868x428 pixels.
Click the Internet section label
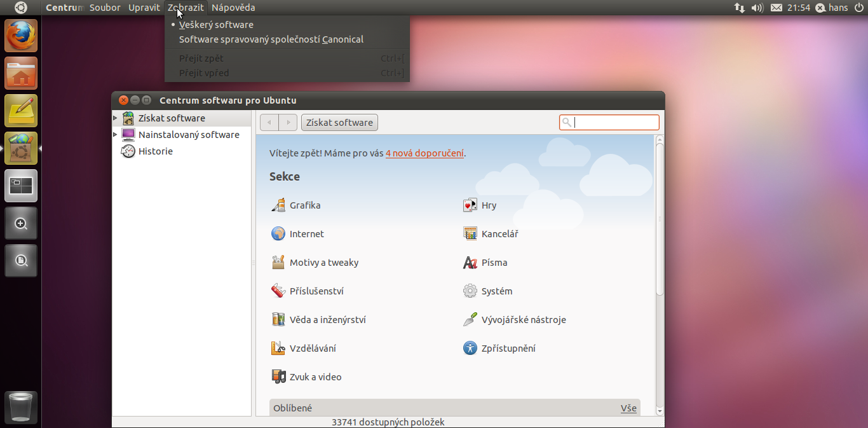(x=307, y=234)
